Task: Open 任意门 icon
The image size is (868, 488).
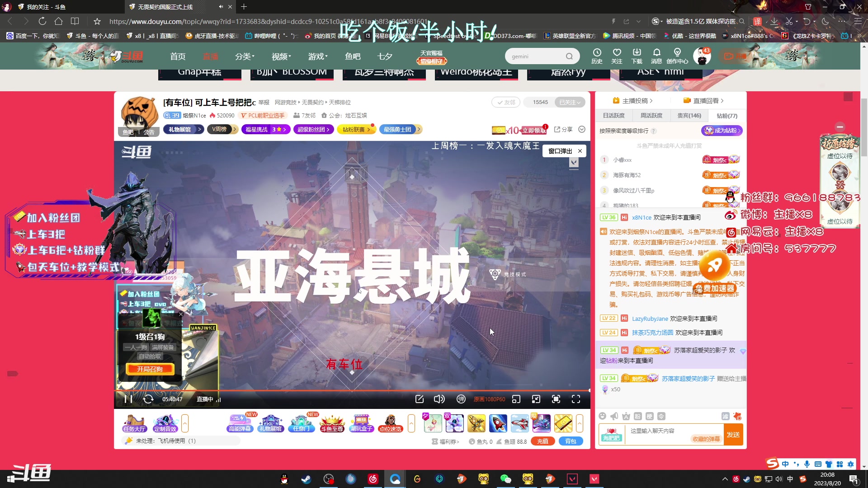Action: pyautogui.click(x=301, y=423)
